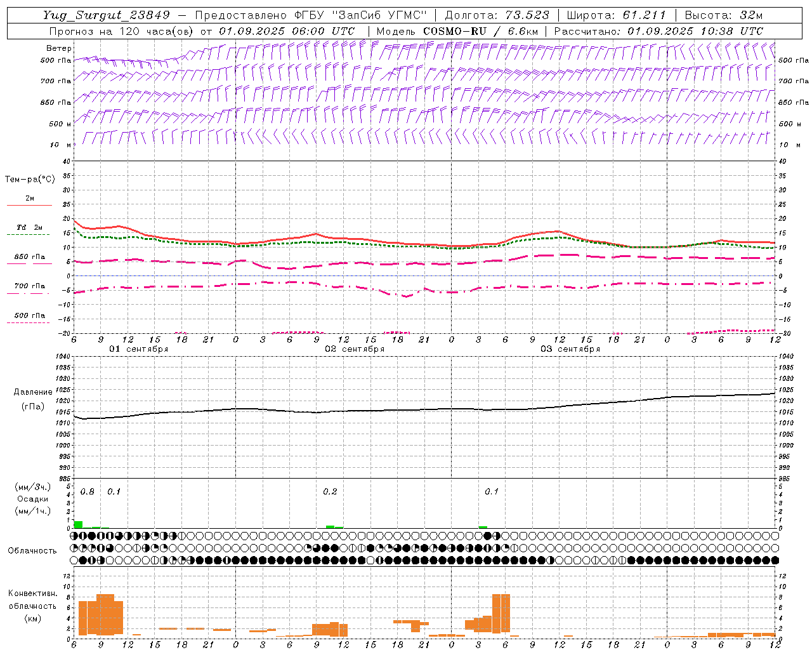812x650 pixels.
Task: Click the "Предоставлено ФГБУ ЗапСиб УГМС" text
Action: pyautogui.click(x=311, y=15)
